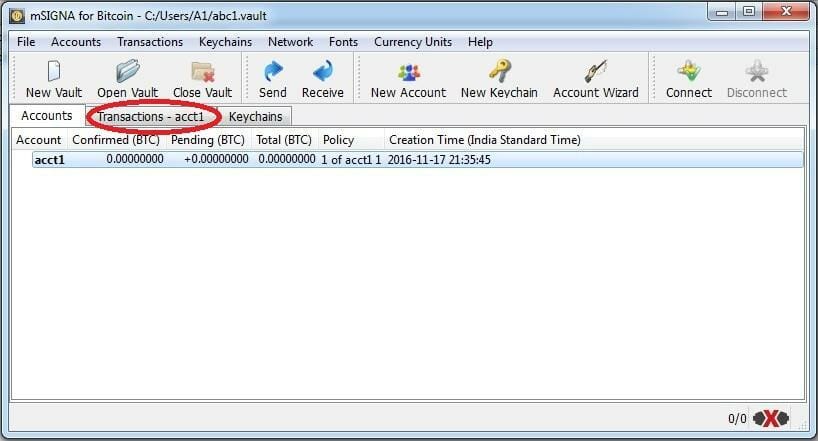818x441 pixels.
Task: Click the 0/0 block count in the status bar
Action: [737, 419]
